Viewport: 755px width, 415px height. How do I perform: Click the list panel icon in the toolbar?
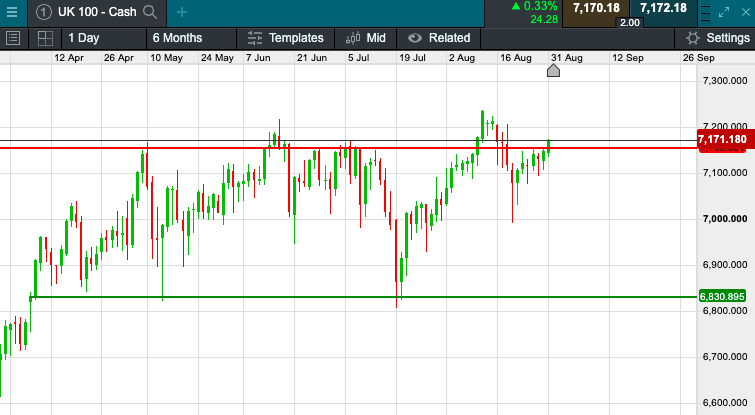pos(13,38)
